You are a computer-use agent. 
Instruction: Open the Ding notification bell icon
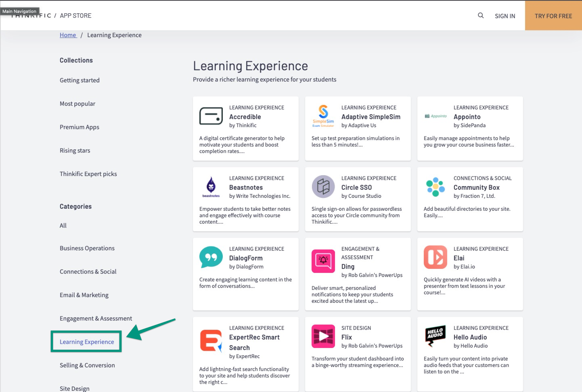pos(323,261)
